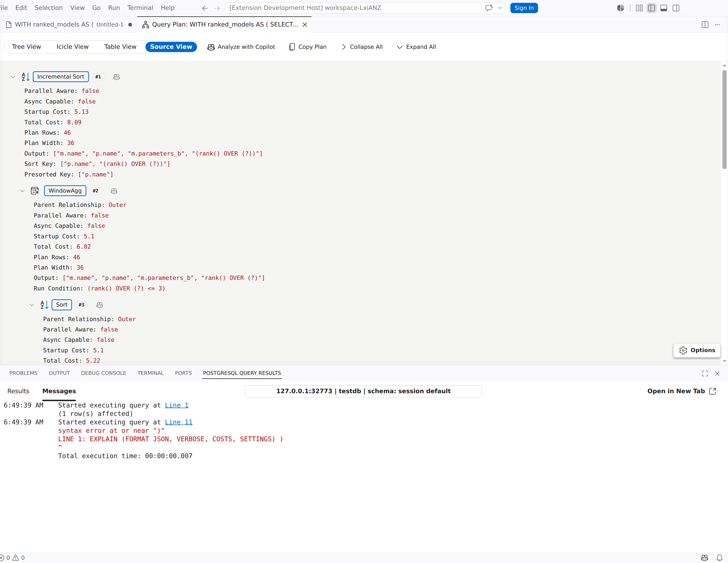728x563 pixels.
Task: Click the sort icon before Incremental Sort
Action: click(x=26, y=77)
